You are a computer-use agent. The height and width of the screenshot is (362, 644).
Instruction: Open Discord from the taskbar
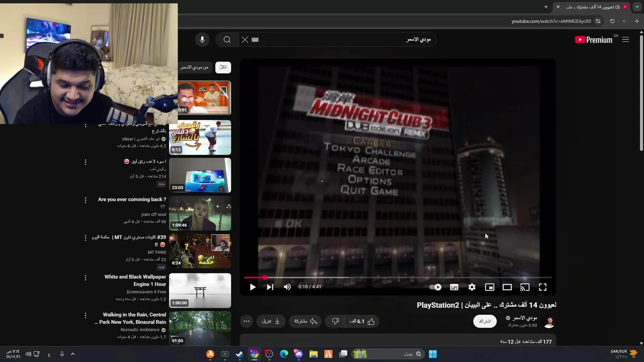(x=299, y=354)
